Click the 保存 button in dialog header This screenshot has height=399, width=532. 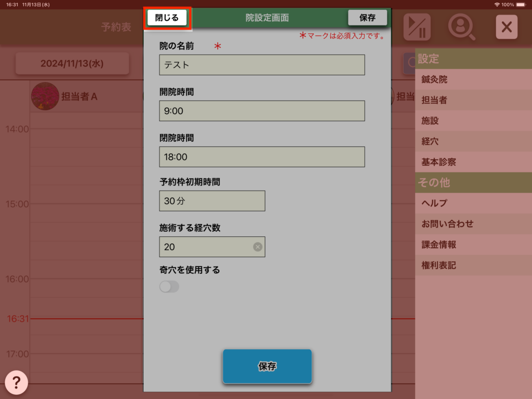[x=367, y=18]
